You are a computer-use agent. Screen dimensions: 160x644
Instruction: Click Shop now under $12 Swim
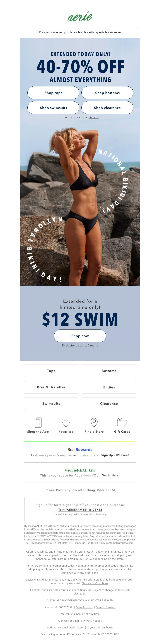tap(80, 336)
